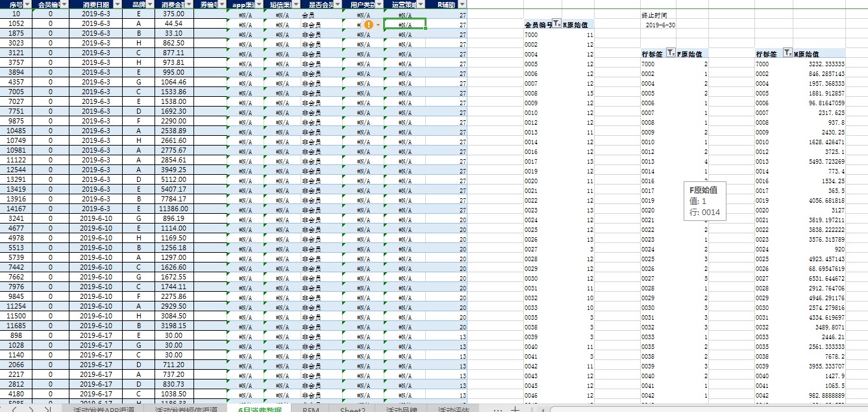Go to previous sheet with left arrow

[16, 409]
